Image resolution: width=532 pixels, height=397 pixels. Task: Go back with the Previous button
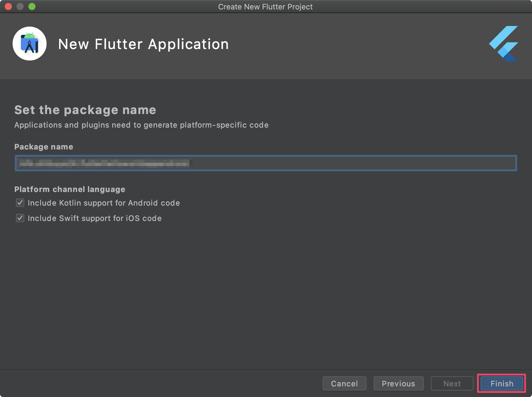coord(398,383)
